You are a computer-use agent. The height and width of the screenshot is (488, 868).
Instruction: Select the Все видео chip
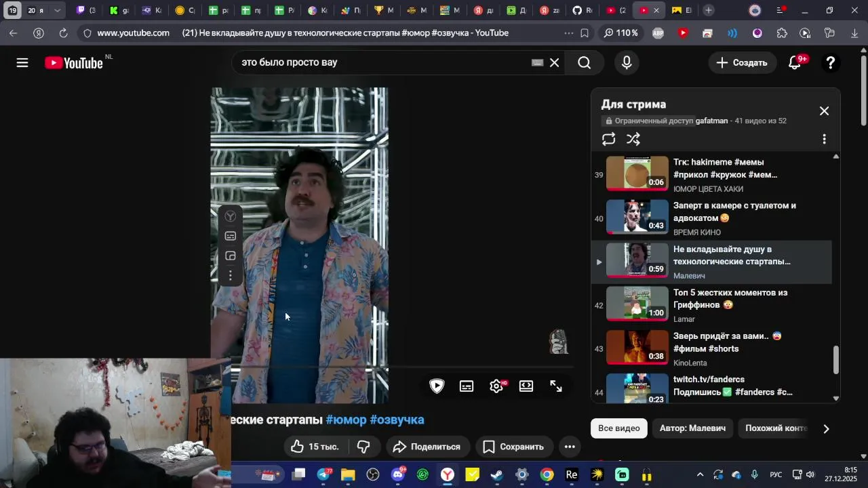(x=618, y=428)
